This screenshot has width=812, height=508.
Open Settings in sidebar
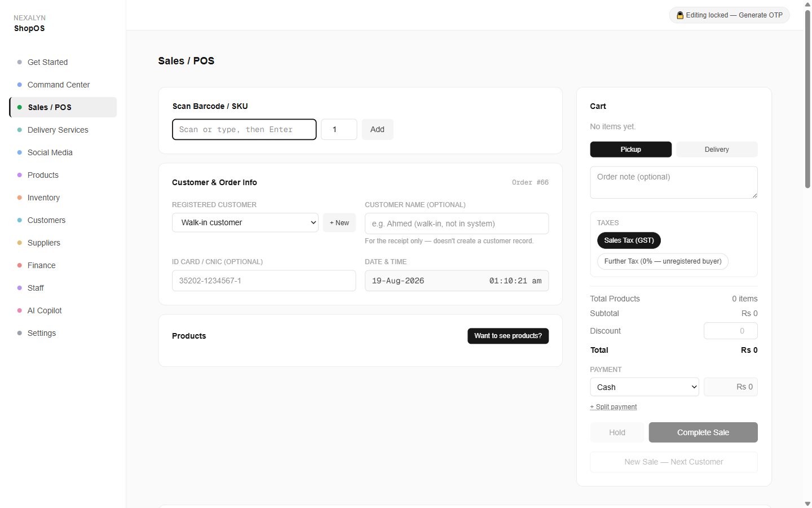63,333
